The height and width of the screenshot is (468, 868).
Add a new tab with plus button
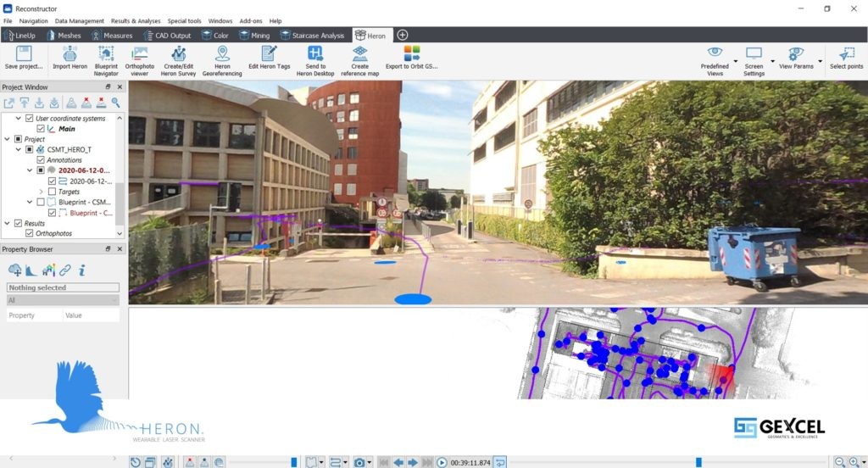[403, 35]
